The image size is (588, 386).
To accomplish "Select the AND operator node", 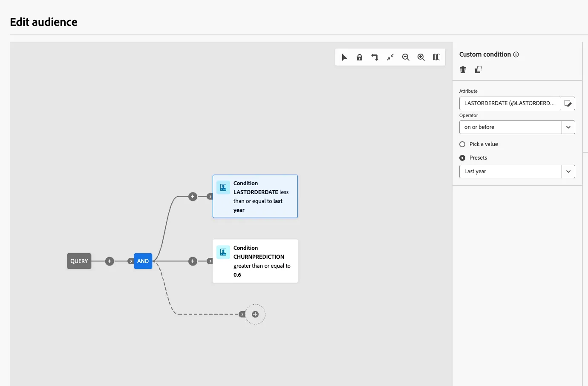I will click(143, 261).
